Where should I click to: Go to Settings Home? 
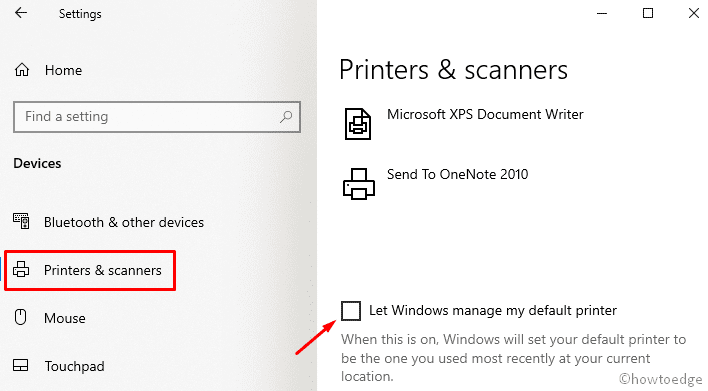[63, 70]
